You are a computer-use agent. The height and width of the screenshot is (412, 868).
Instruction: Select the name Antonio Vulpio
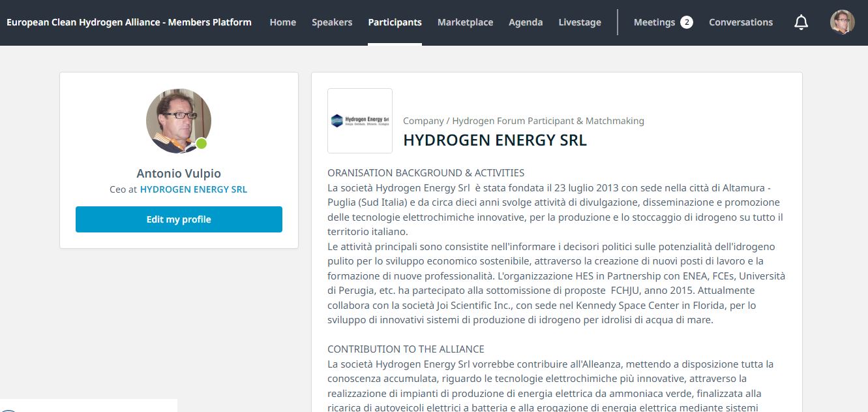(179, 173)
